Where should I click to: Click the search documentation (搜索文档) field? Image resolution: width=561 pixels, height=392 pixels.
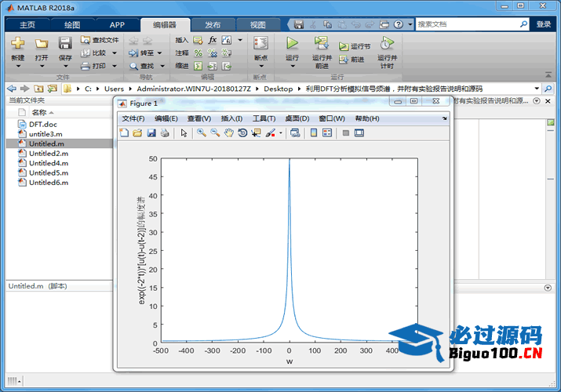[472, 24]
